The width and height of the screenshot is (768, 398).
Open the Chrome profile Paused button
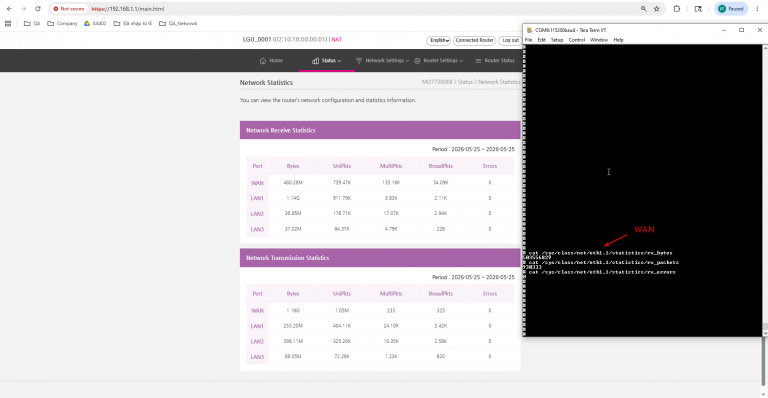[731, 9]
